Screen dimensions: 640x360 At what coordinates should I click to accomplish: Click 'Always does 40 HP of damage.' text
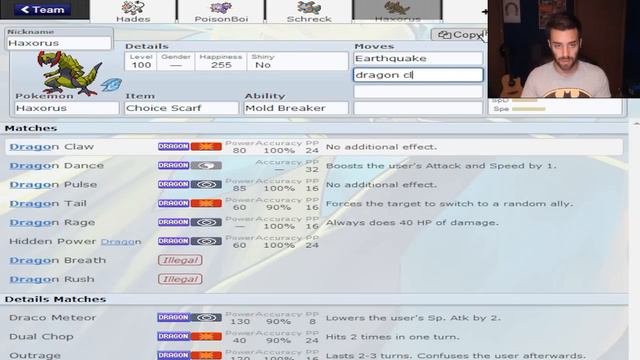tap(412, 223)
